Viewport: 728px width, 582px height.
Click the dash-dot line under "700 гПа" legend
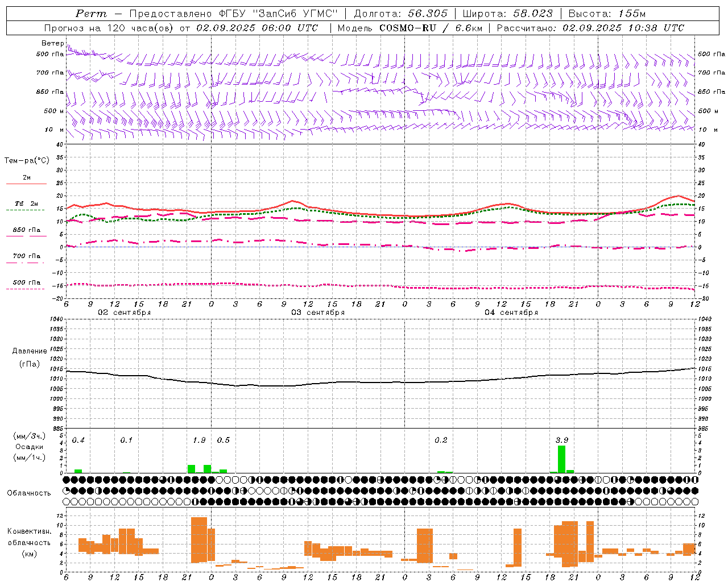[25, 263]
